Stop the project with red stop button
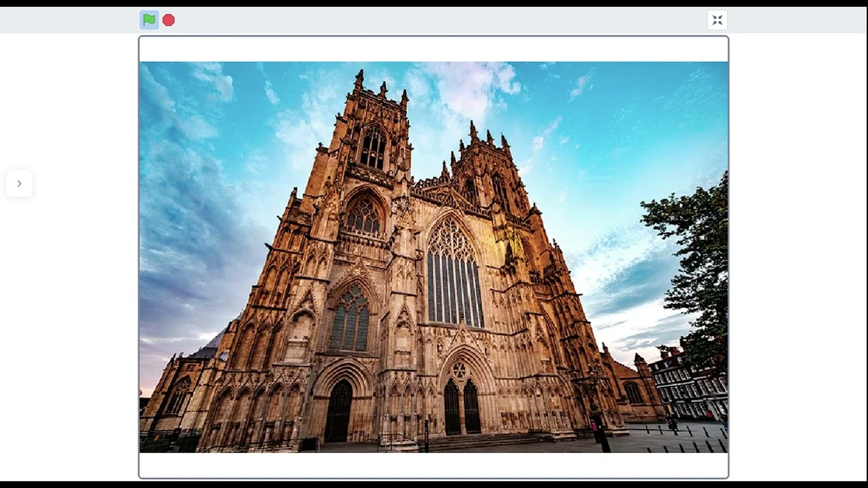The height and width of the screenshot is (488, 868). tap(169, 20)
